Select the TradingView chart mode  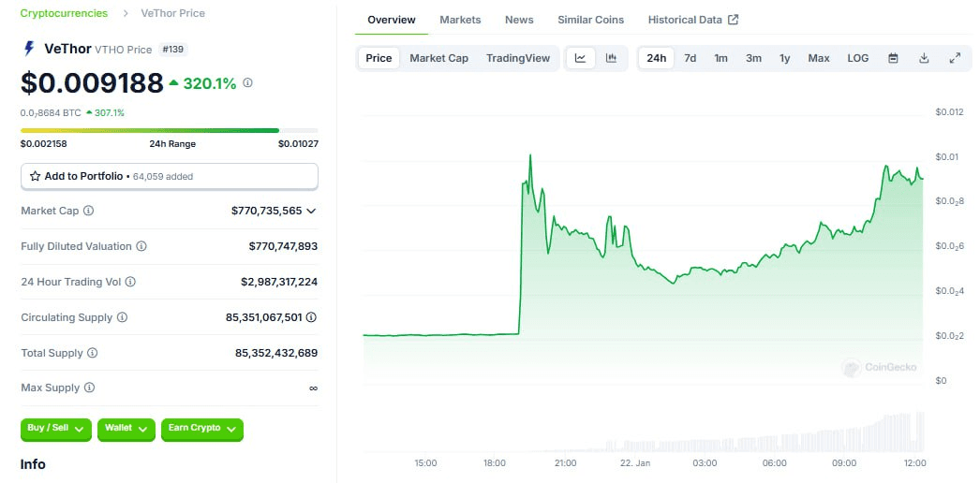pos(518,58)
